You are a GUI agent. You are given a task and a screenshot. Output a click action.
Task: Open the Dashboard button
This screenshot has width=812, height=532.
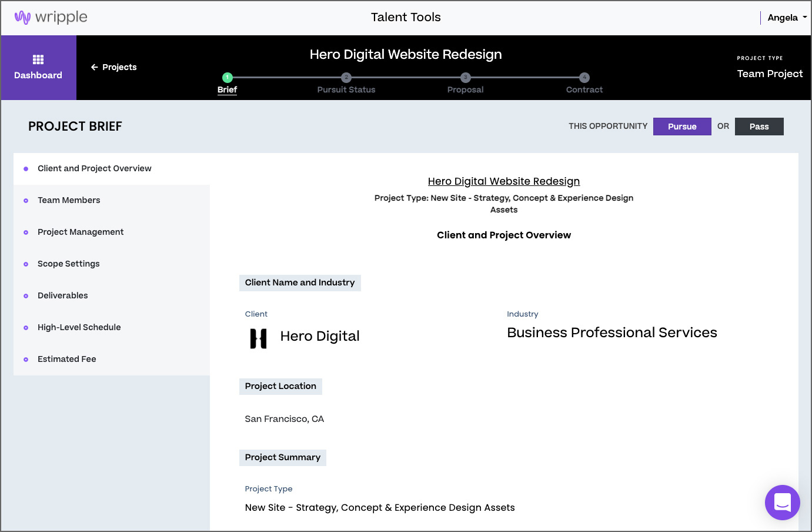pyautogui.click(x=38, y=68)
